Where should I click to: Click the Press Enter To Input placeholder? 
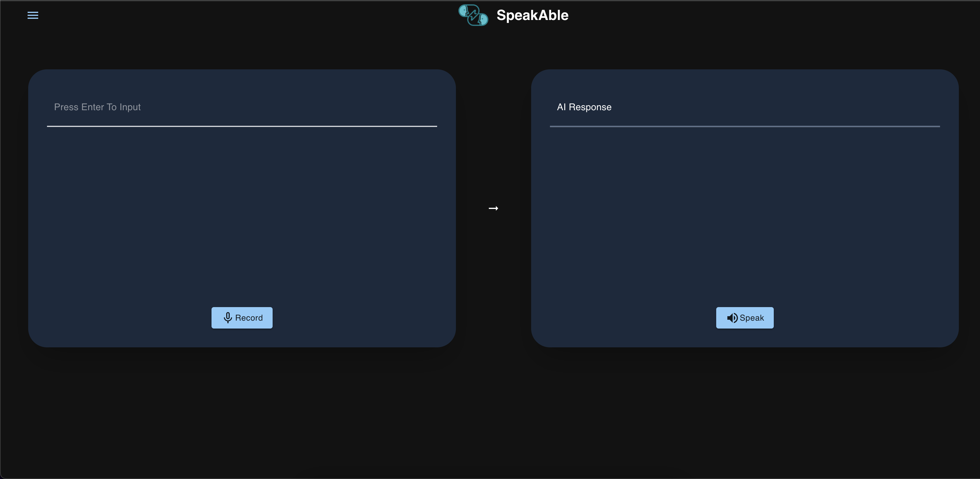click(x=98, y=107)
